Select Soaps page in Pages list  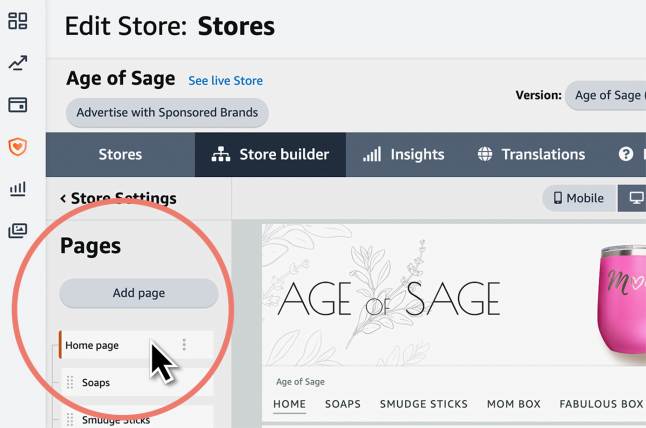pos(138,382)
